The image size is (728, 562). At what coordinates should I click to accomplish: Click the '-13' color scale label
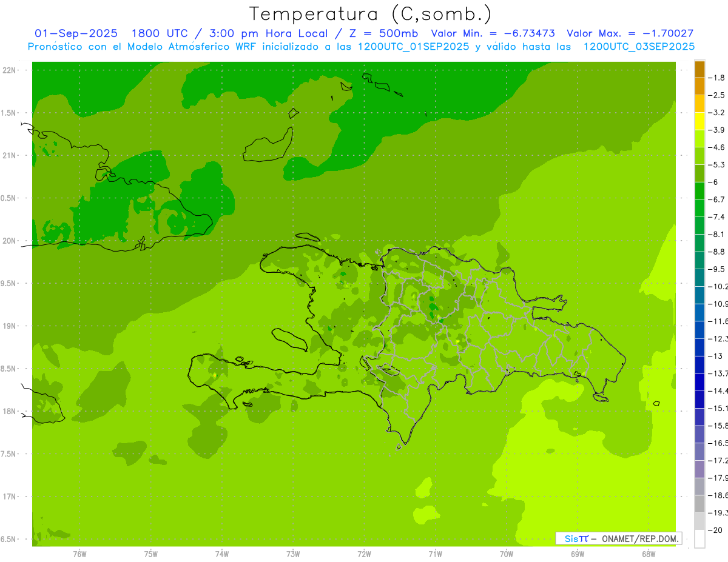click(x=715, y=356)
